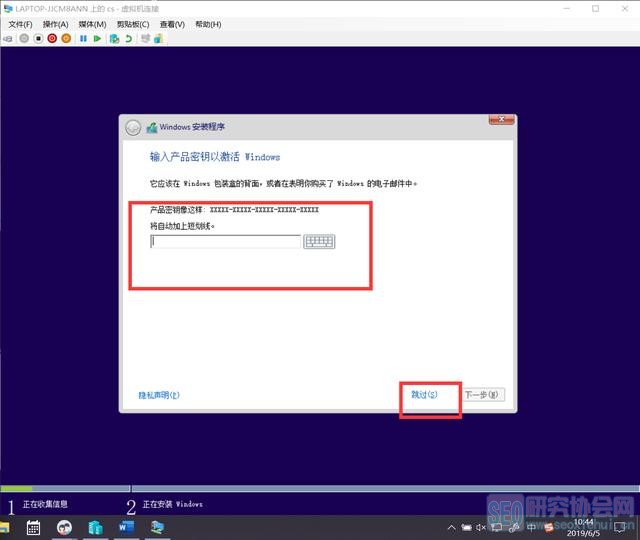The height and width of the screenshot is (540, 640).
Task: Click the Sogou S tray icon
Action: (549, 528)
